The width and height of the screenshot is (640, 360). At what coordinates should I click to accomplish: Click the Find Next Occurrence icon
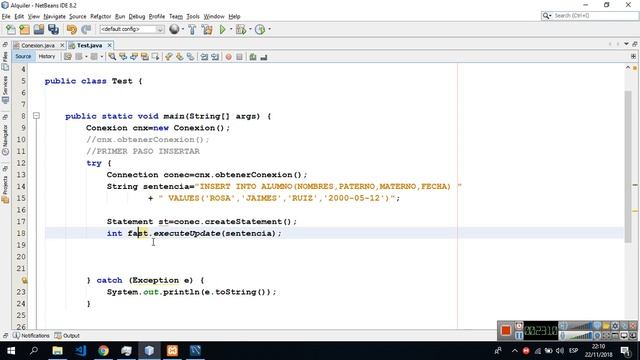[x=134, y=57]
